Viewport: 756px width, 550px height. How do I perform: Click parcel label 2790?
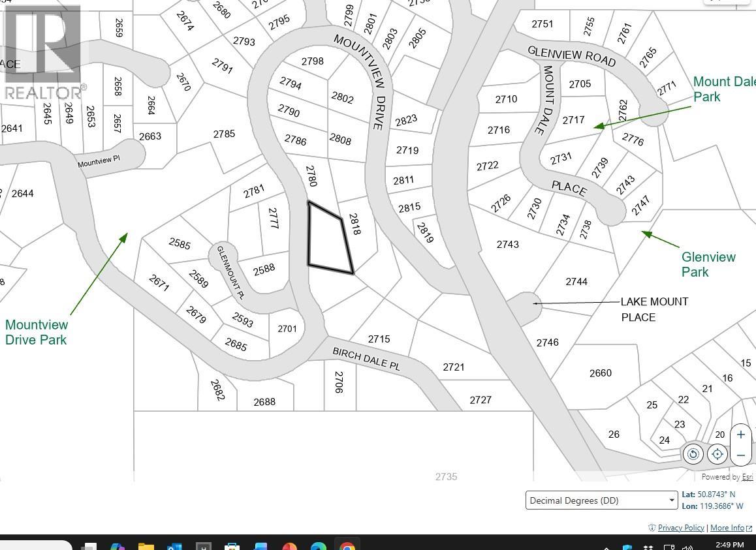click(289, 110)
